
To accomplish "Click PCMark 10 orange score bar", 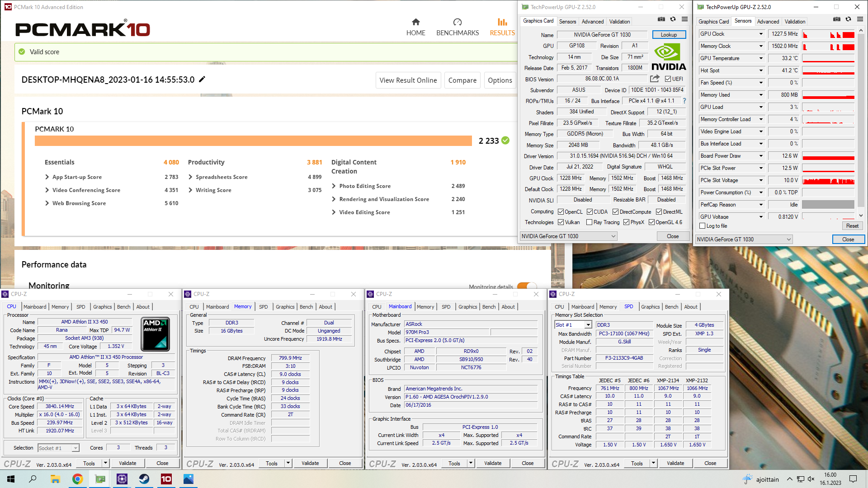I will tap(253, 141).
